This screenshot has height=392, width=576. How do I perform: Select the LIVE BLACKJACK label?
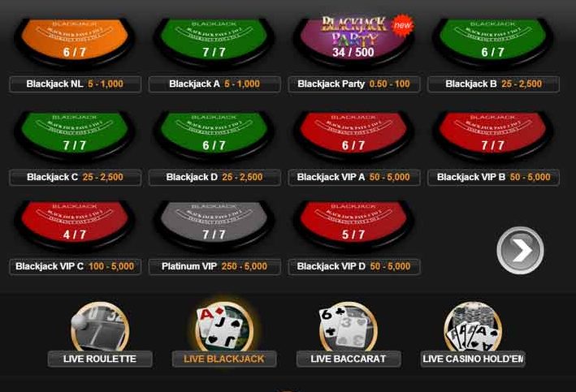coord(224,359)
